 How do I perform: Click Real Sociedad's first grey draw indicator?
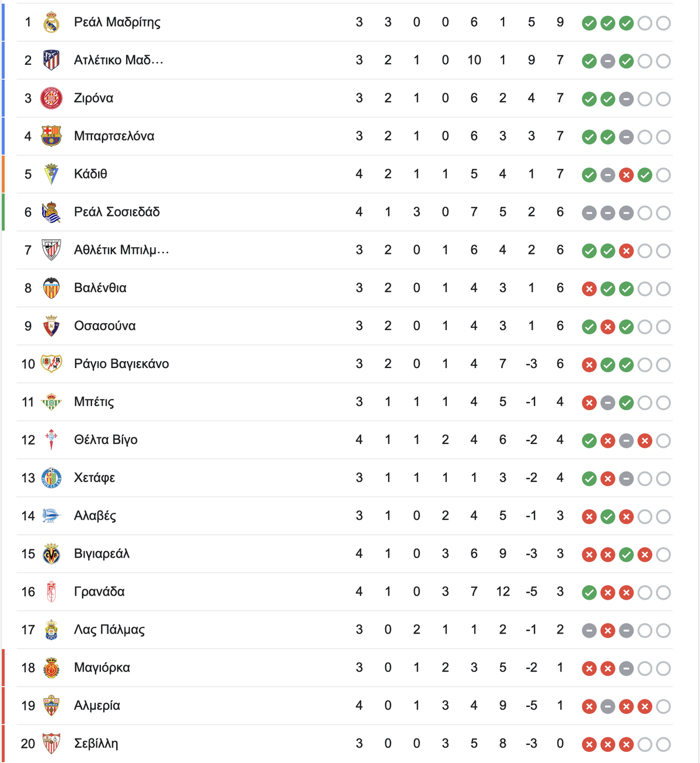click(589, 213)
